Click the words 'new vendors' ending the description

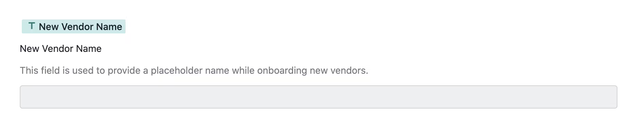(339, 71)
